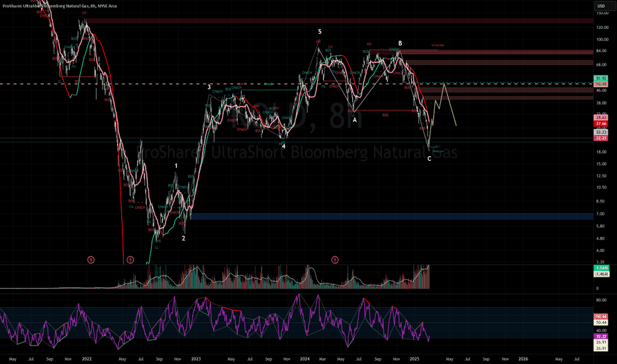Click the 2026 label on time axis
Viewport: 617px width, 364px height.
(523, 359)
